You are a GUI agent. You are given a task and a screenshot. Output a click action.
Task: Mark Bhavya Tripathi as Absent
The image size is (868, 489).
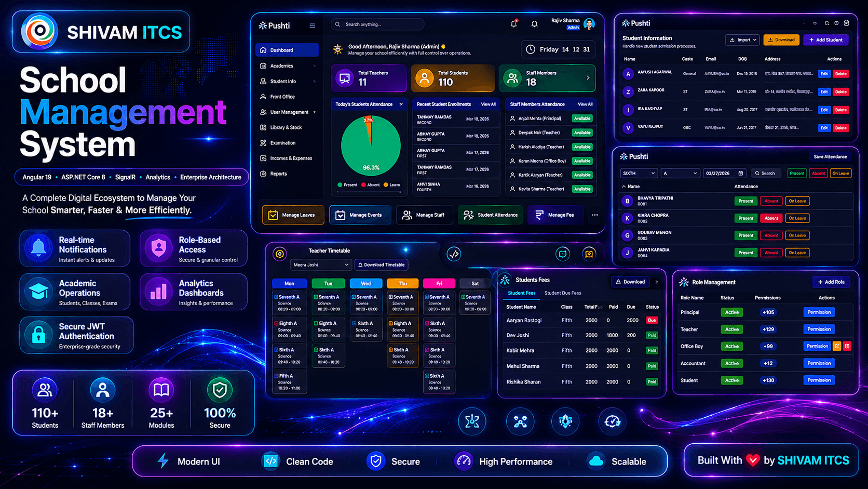[x=771, y=201]
